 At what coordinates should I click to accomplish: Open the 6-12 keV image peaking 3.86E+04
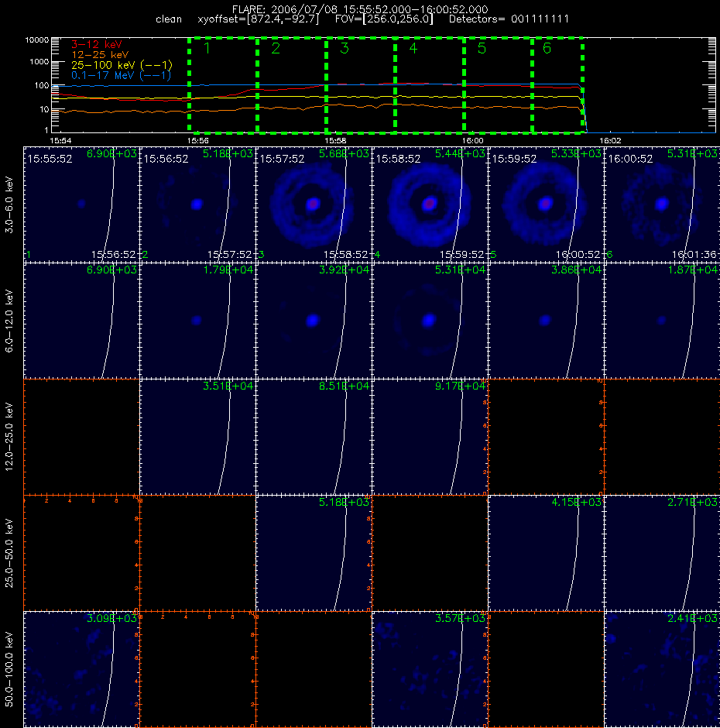click(x=546, y=321)
